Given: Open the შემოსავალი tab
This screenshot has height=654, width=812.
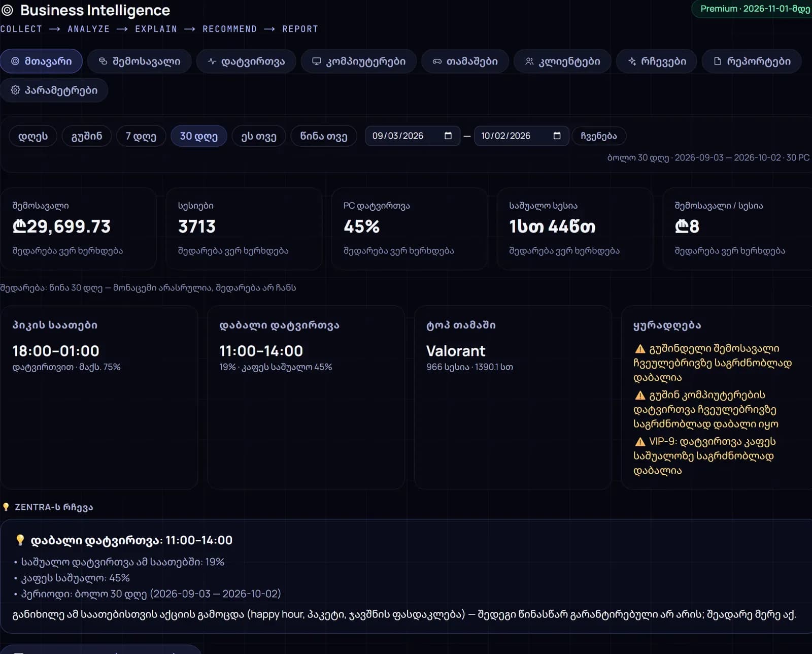Looking at the screenshot, I should pos(139,61).
